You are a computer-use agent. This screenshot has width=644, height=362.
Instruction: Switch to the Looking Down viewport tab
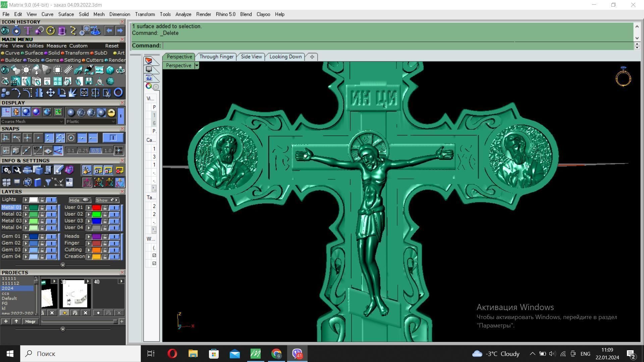pyautogui.click(x=285, y=57)
